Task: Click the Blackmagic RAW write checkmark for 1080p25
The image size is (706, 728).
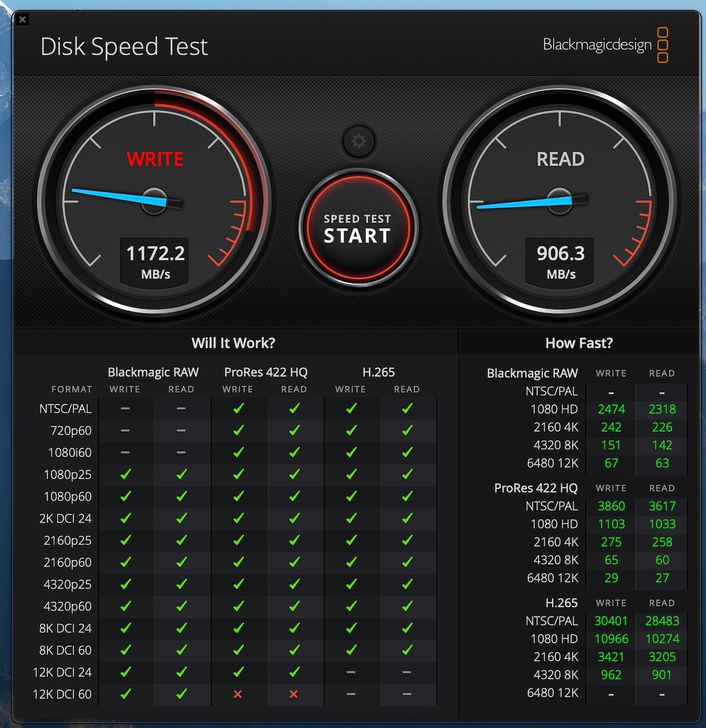Action: (126, 474)
